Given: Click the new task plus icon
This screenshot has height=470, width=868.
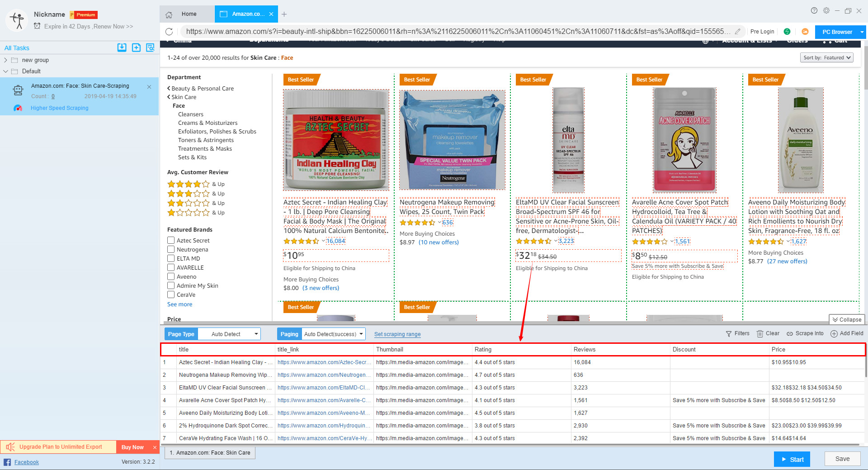Looking at the screenshot, I should point(136,47).
